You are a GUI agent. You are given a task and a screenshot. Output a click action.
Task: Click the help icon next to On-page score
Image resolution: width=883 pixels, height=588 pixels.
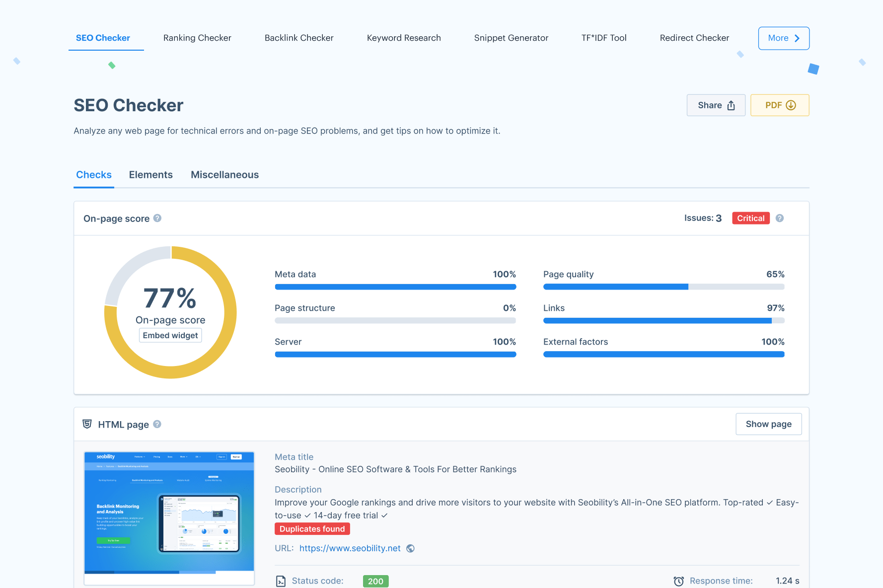pos(157,218)
